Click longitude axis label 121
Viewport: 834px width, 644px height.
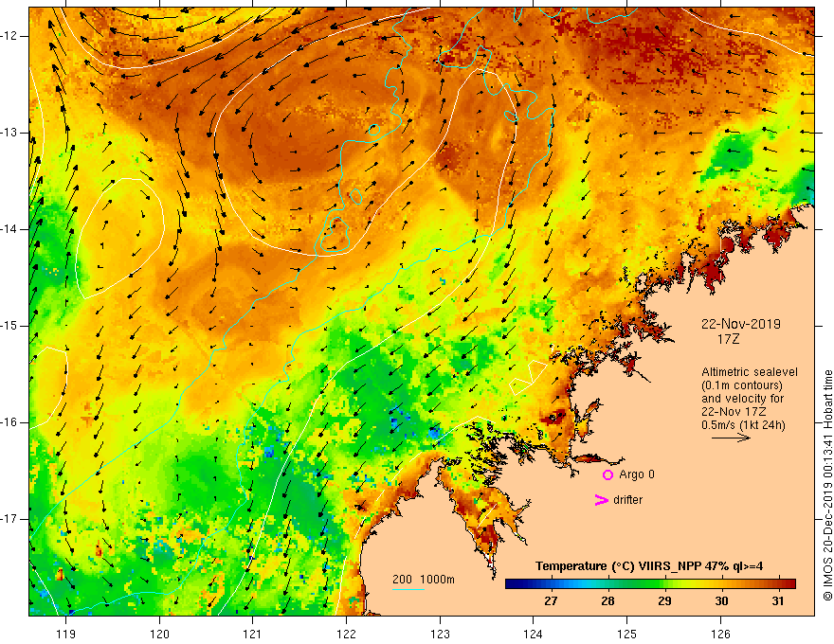(253, 634)
